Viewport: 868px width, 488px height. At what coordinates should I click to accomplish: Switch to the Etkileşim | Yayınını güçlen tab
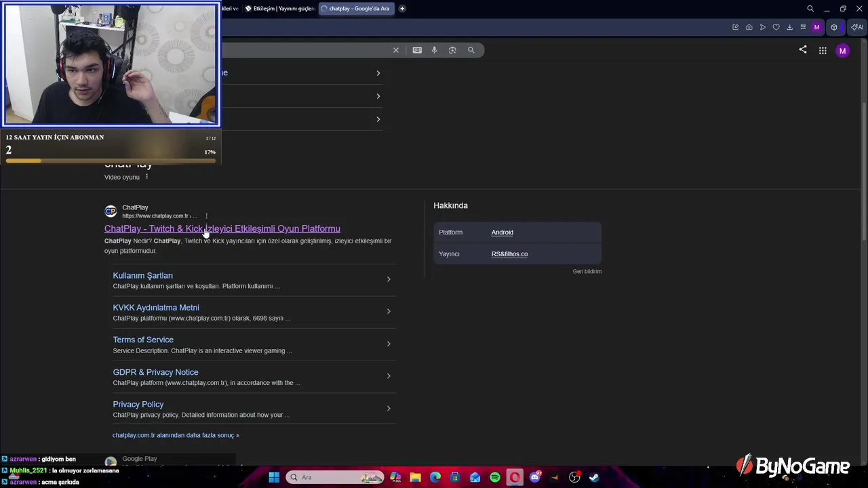[280, 9]
